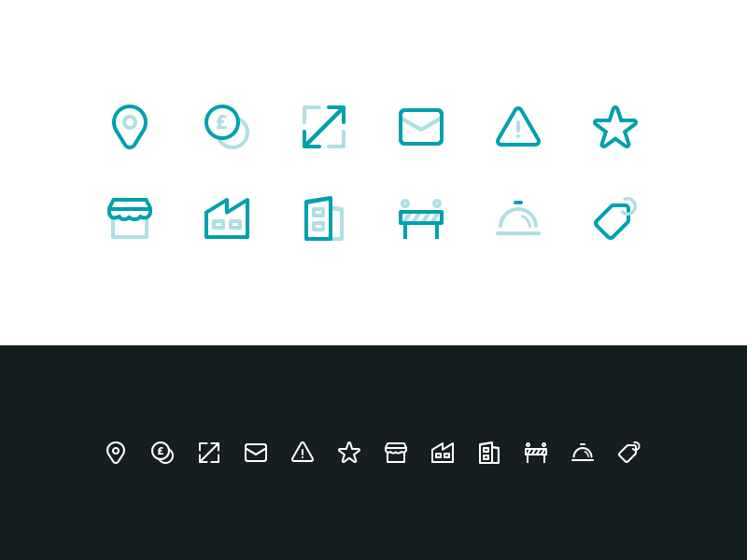The width and height of the screenshot is (747, 560).
Task: Click the small white location pin icon
Action: coord(116,453)
